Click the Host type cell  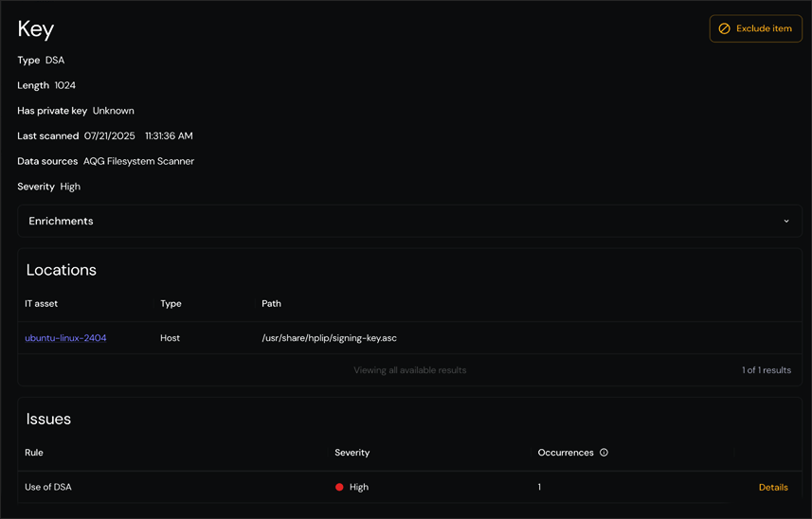tap(170, 338)
